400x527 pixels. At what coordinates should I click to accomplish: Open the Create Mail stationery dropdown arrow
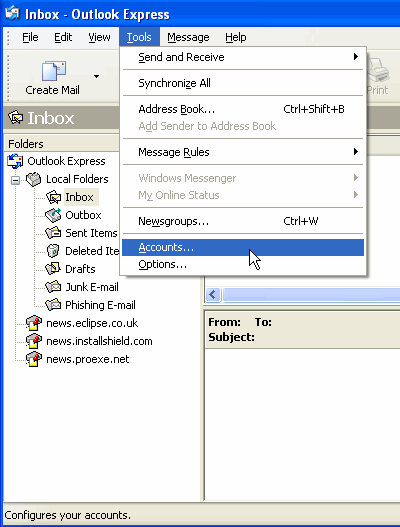click(x=96, y=77)
